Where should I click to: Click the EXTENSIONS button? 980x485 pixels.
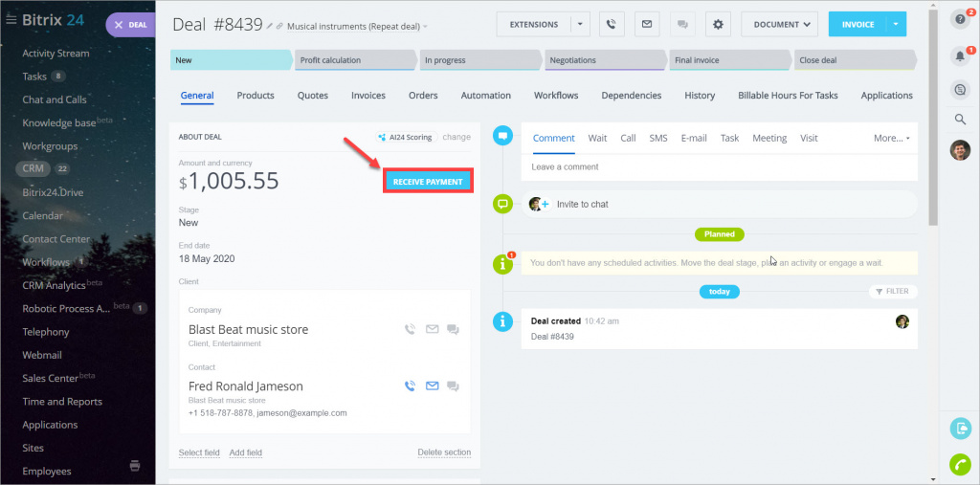(x=534, y=24)
